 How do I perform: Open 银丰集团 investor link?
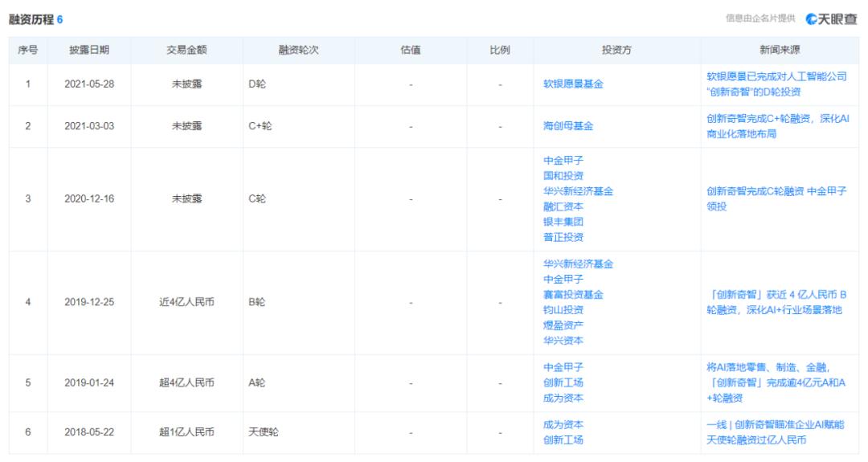tap(563, 222)
